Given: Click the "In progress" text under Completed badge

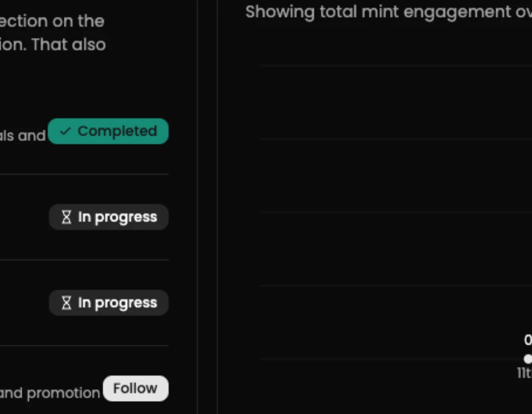Looking at the screenshot, I should click(118, 217).
